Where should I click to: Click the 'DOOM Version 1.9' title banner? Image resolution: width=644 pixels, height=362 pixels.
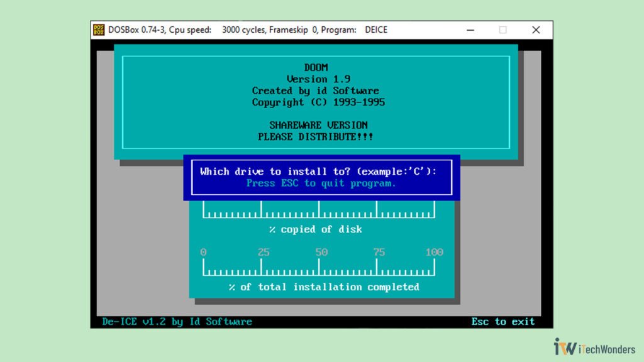pyautogui.click(x=316, y=73)
